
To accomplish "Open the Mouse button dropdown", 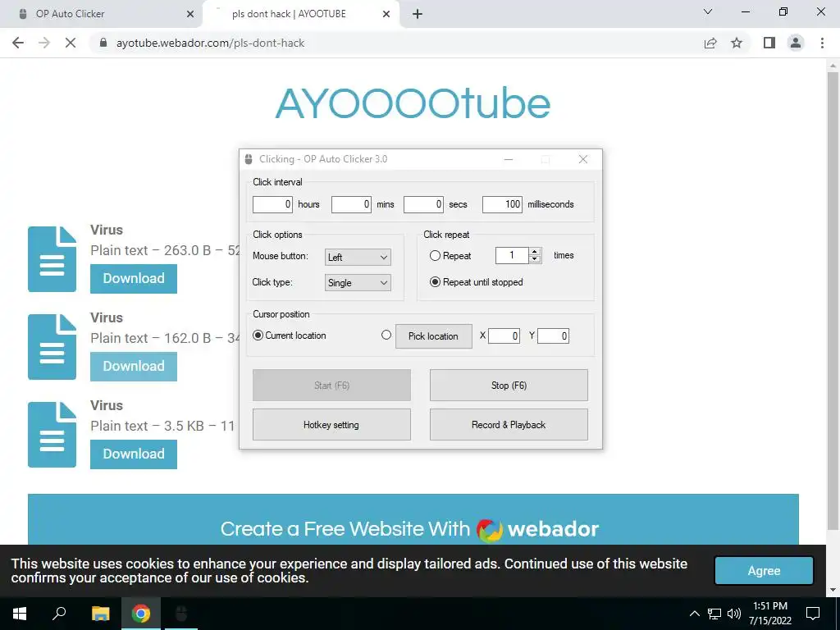I will pos(358,257).
